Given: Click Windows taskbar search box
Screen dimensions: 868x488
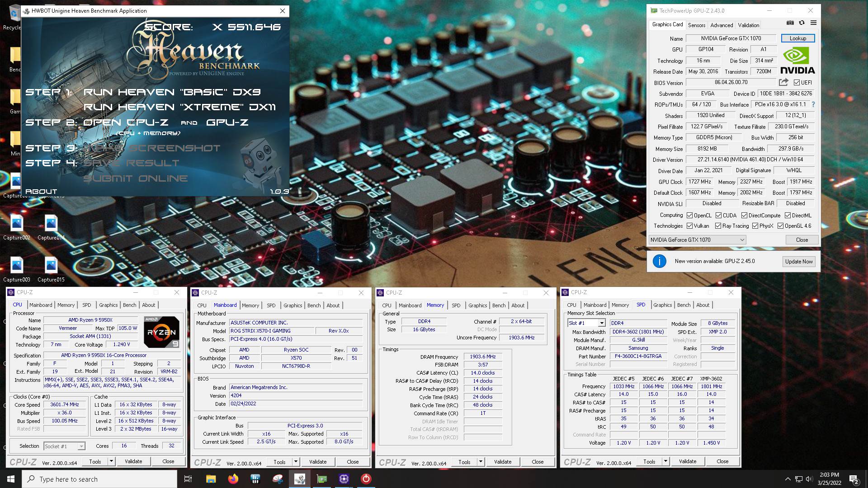Looking at the screenshot, I should [x=99, y=479].
